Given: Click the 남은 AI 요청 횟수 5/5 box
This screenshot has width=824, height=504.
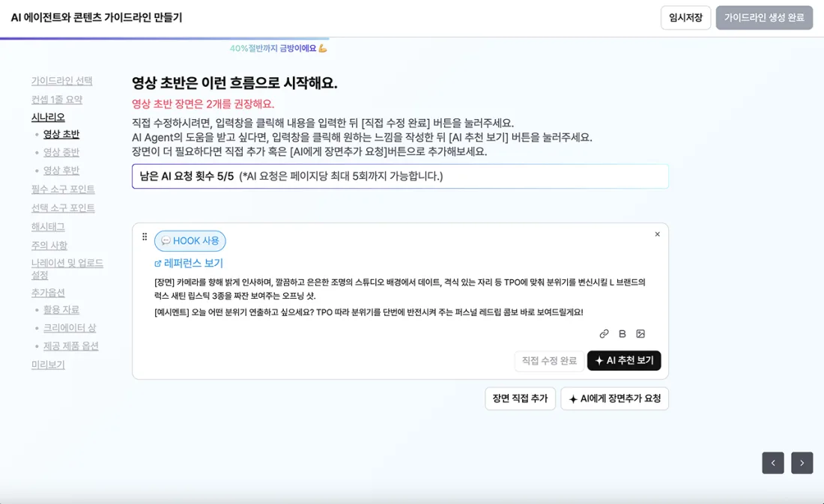Looking at the screenshot, I should click(400, 176).
